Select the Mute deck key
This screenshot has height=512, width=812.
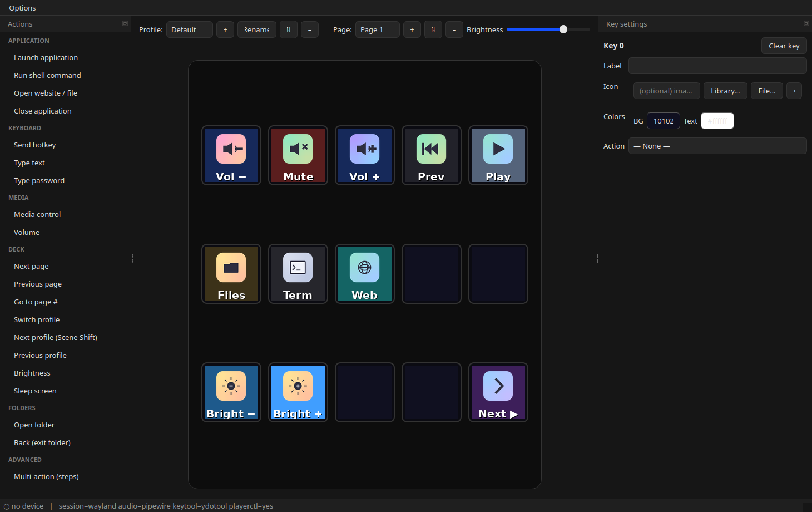298,155
